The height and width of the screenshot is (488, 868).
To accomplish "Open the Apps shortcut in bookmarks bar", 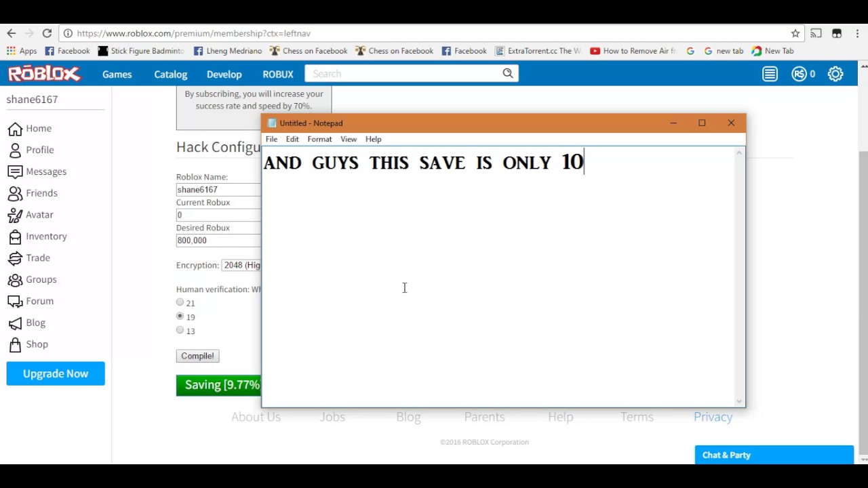I will tap(22, 51).
